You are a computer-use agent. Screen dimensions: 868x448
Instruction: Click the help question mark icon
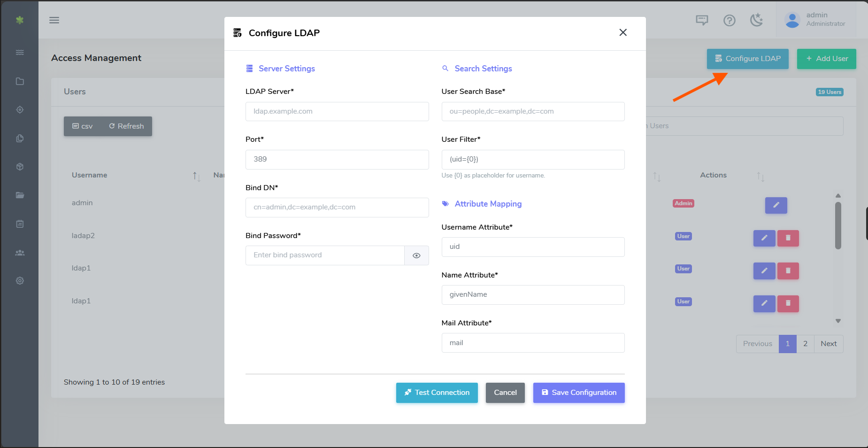(729, 20)
